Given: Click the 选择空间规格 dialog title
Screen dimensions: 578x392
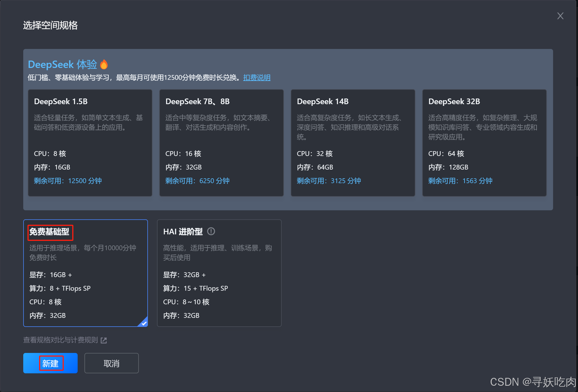Looking at the screenshot, I should point(50,25).
